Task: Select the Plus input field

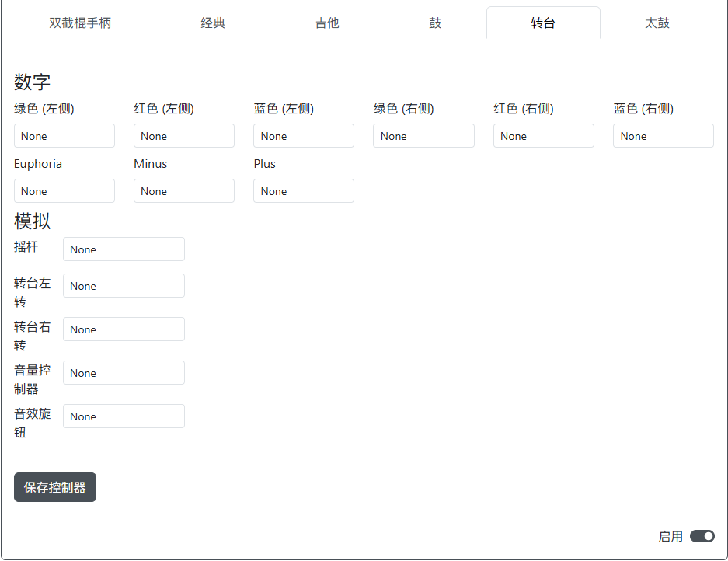Action: coord(303,190)
